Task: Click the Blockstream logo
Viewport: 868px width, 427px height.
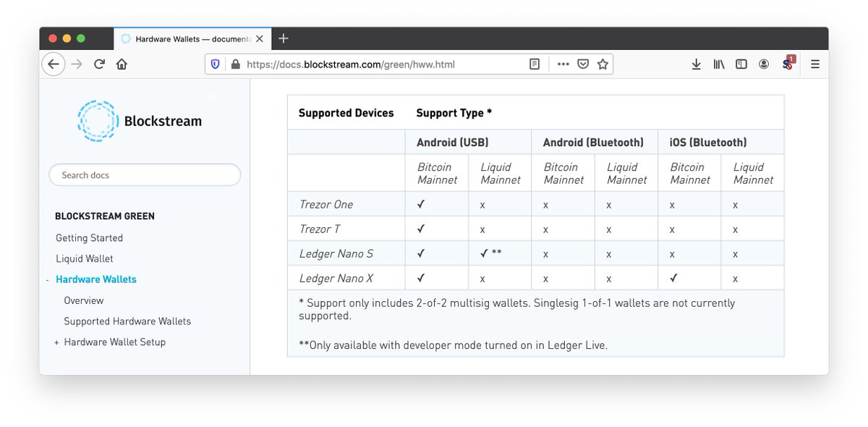Action: click(x=140, y=121)
